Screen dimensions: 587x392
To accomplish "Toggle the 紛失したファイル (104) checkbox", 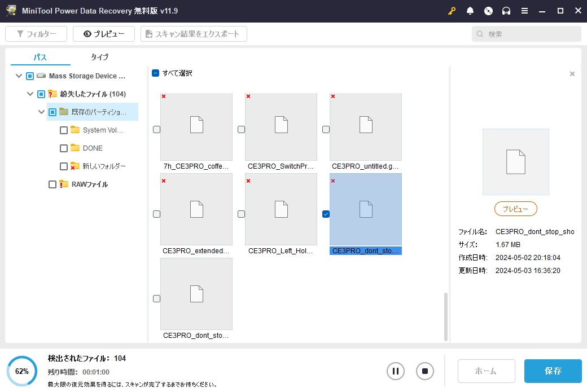I will (41, 94).
